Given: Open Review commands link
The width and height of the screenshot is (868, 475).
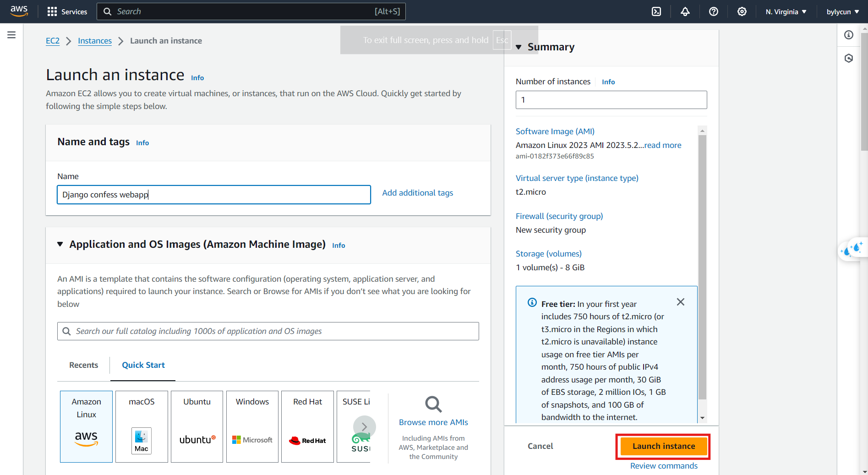Looking at the screenshot, I should (x=664, y=466).
